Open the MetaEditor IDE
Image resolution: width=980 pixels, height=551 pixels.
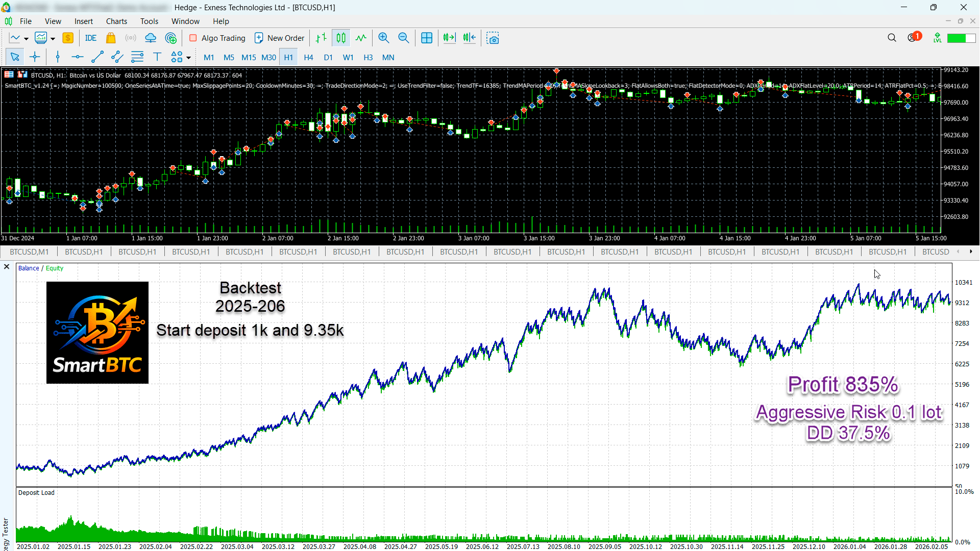91,38
